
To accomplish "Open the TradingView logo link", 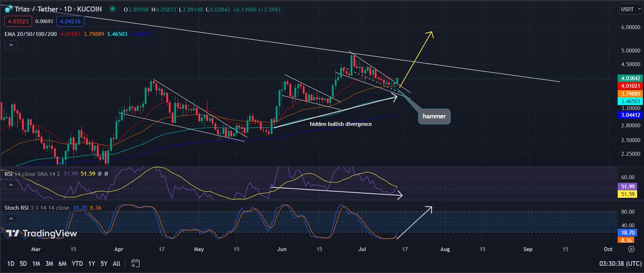I will click(x=42, y=234).
